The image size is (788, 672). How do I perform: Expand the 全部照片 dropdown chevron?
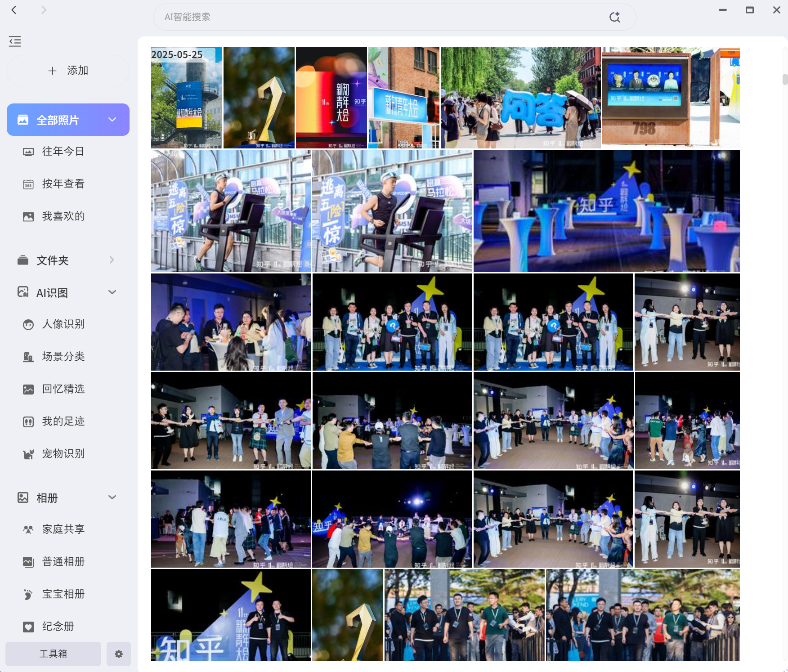tap(112, 120)
